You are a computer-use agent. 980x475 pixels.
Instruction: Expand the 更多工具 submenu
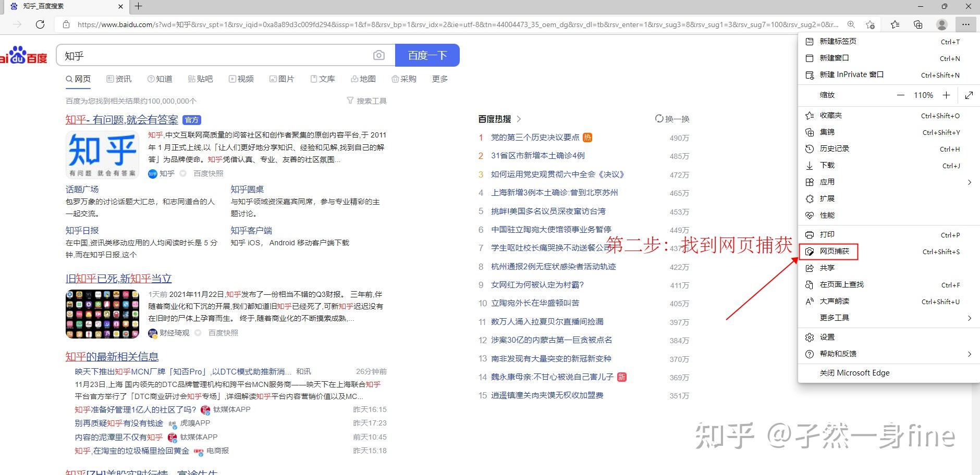tap(889, 318)
